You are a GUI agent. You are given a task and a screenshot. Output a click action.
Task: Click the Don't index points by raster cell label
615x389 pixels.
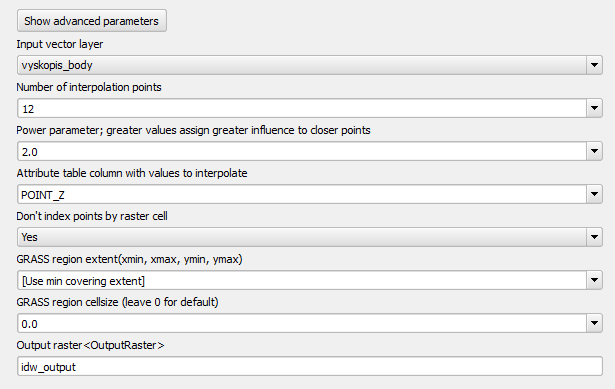click(x=92, y=216)
